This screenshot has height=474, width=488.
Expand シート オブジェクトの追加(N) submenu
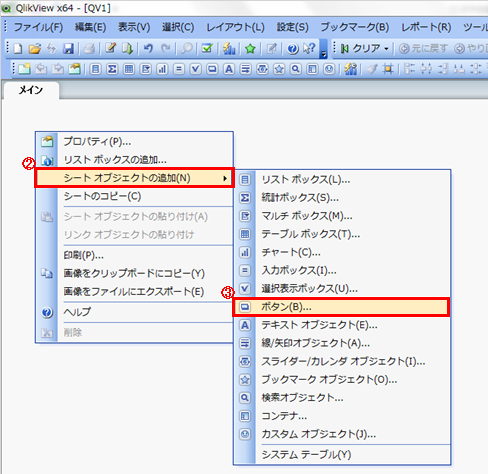(x=134, y=178)
